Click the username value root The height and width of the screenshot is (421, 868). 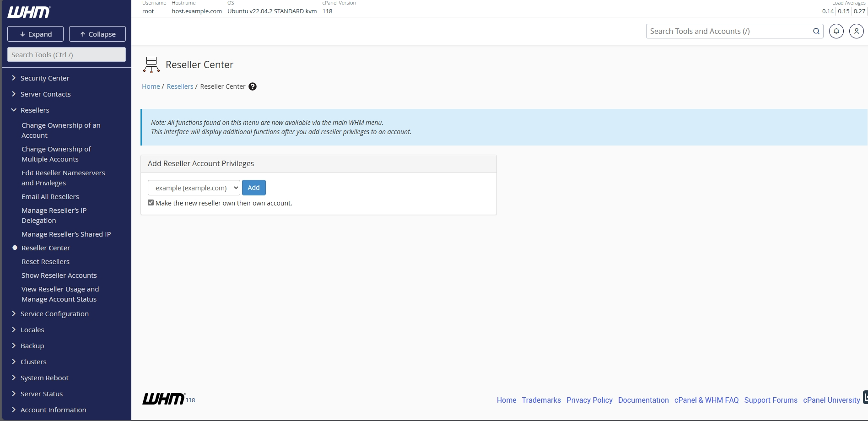(148, 11)
